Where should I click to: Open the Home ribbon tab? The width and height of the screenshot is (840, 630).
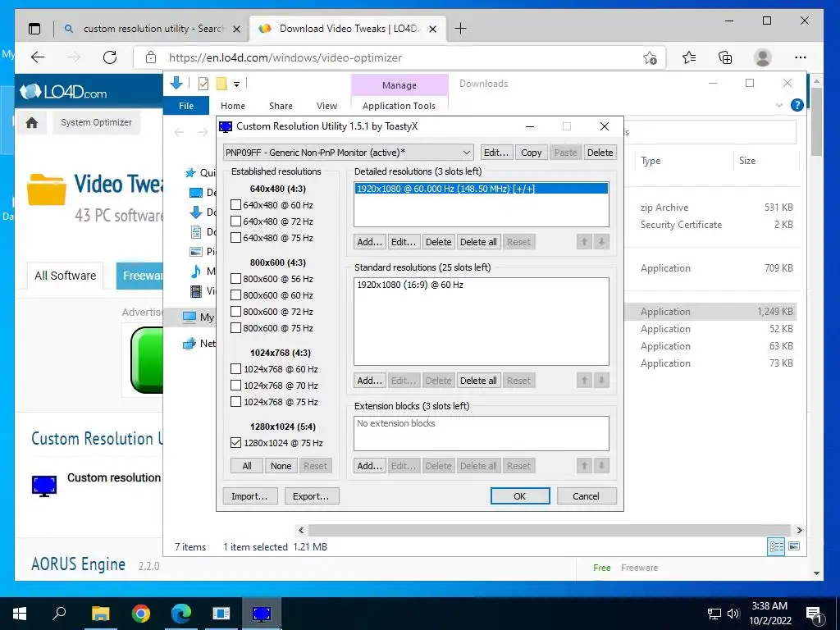pos(232,106)
